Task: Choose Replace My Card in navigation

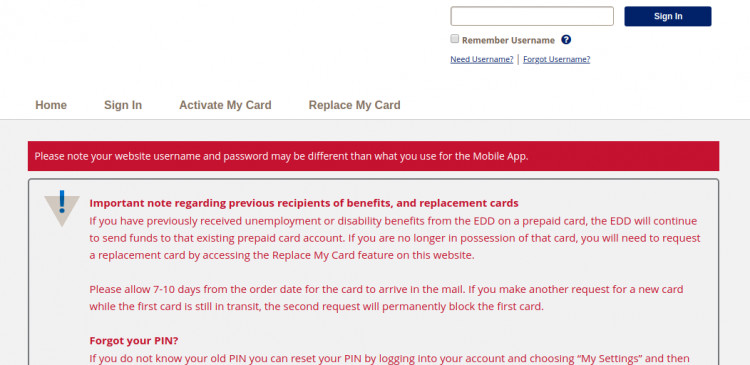Action: pyautogui.click(x=354, y=105)
